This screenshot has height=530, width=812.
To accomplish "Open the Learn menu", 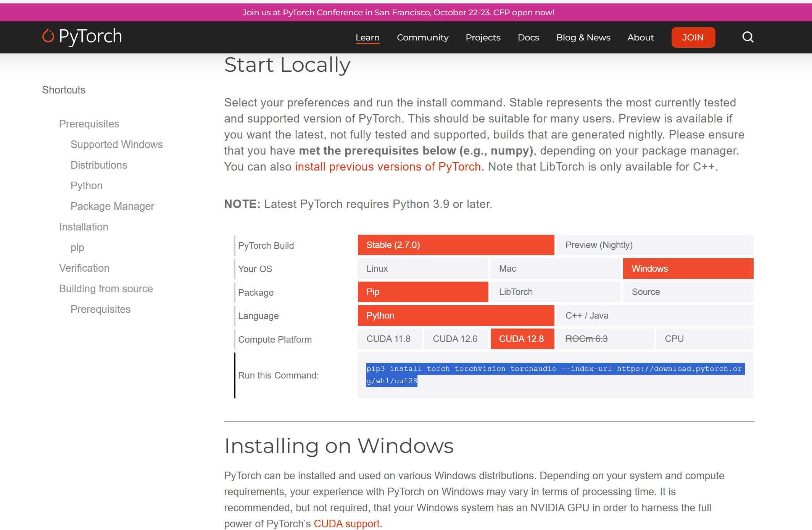I will [367, 37].
